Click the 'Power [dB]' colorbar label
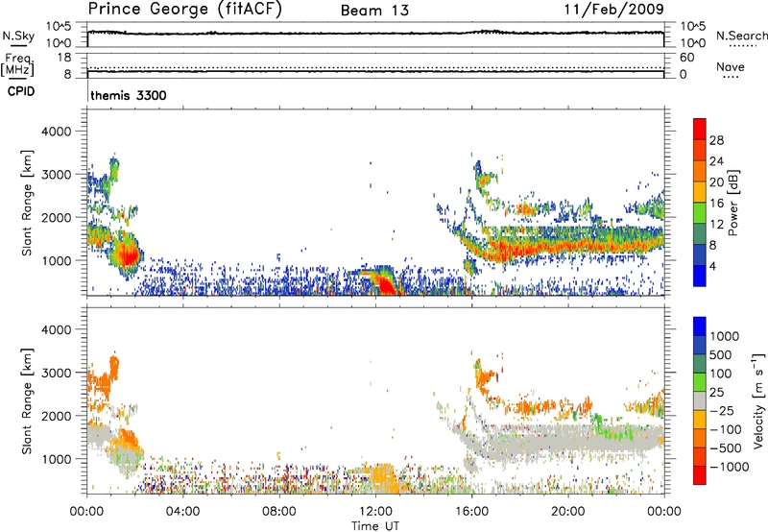 733,203
